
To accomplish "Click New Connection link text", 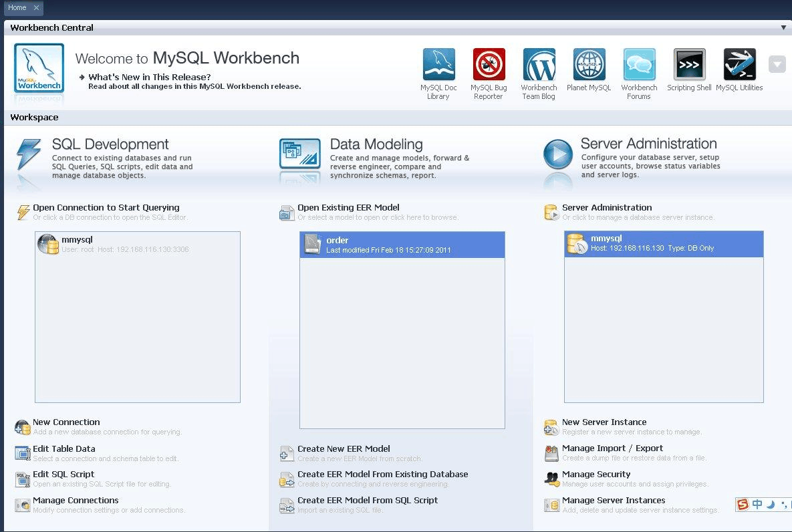I will (66, 422).
